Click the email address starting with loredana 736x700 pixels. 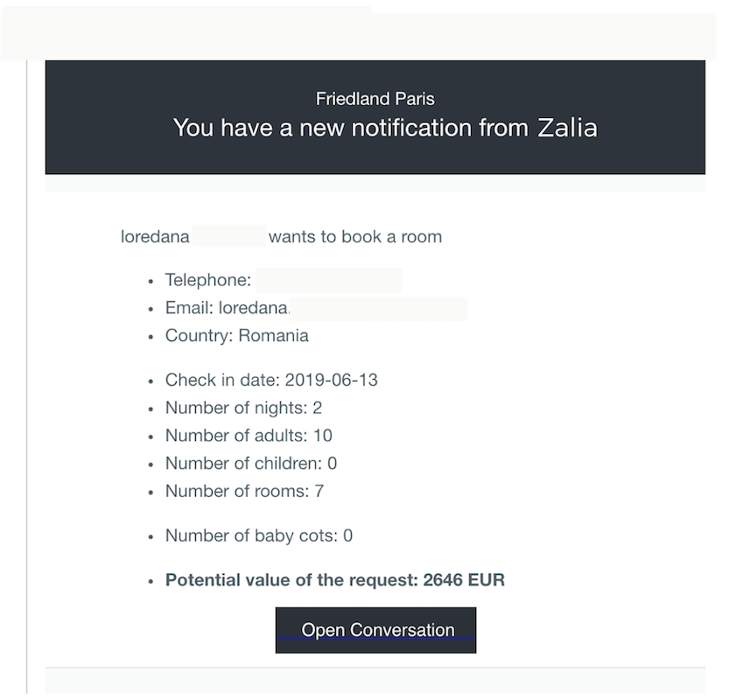click(254, 308)
